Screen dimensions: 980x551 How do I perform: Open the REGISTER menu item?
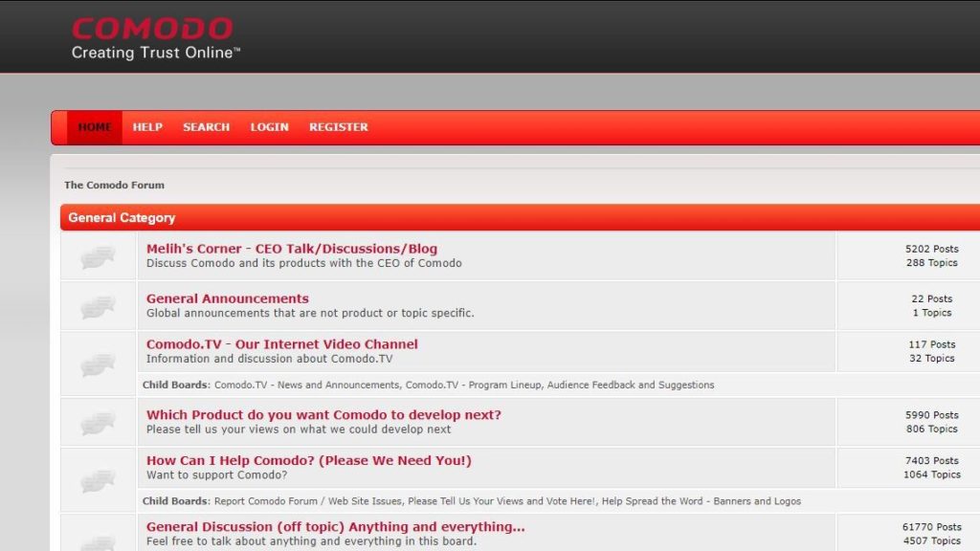click(x=339, y=127)
